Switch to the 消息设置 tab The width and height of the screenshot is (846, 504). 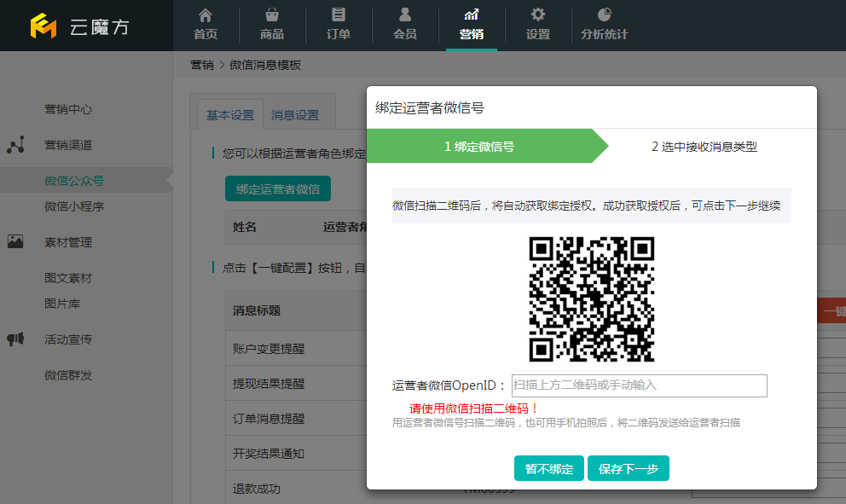point(295,115)
